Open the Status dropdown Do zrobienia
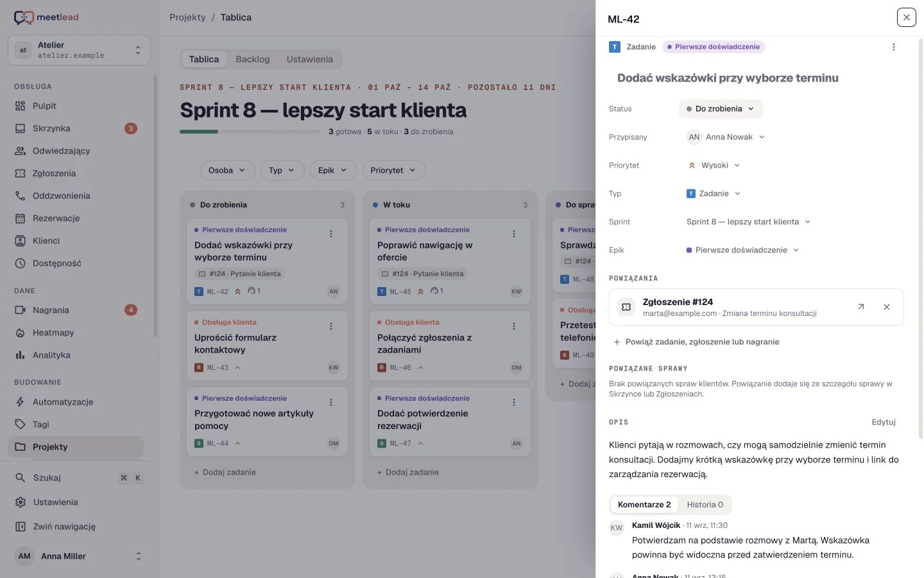The height and width of the screenshot is (578, 924). click(721, 109)
